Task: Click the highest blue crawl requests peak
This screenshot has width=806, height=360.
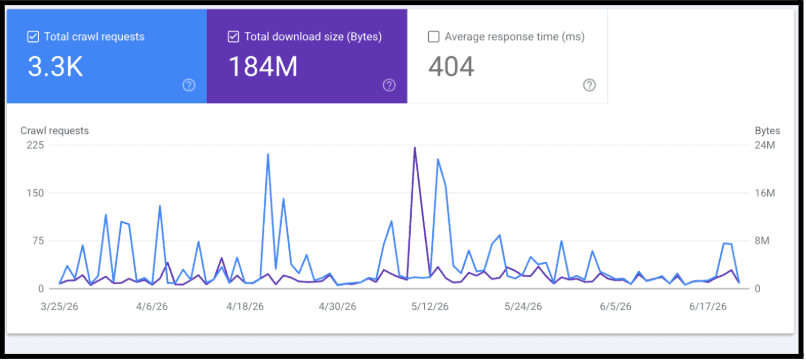Action: coord(268,154)
